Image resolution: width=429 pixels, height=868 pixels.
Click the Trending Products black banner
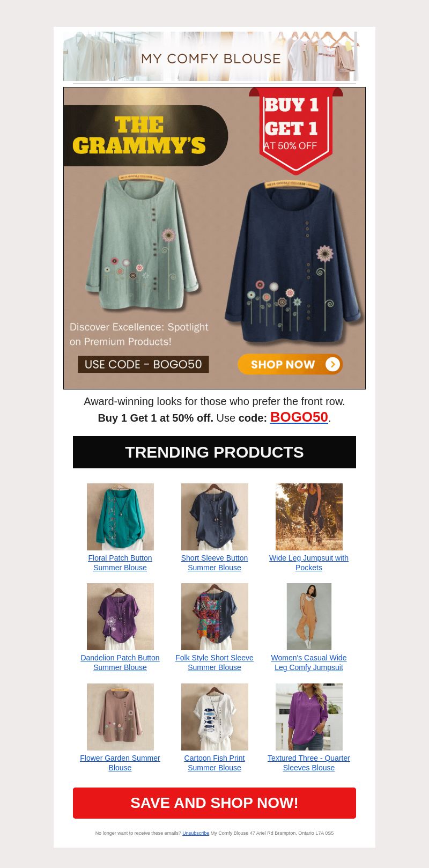tap(214, 452)
